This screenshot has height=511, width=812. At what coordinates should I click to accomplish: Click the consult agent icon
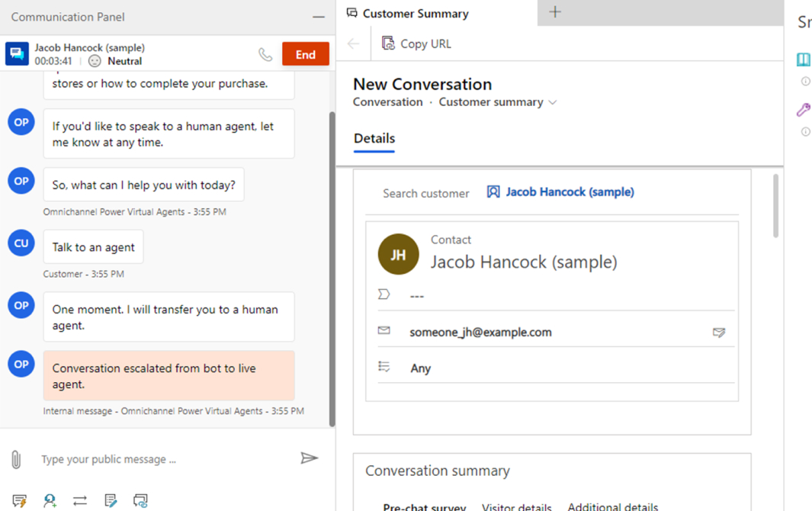click(x=50, y=500)
